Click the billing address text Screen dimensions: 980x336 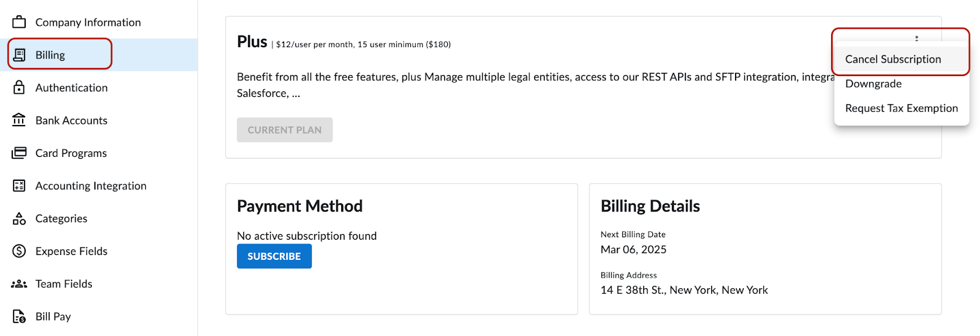tap(684, 290)
